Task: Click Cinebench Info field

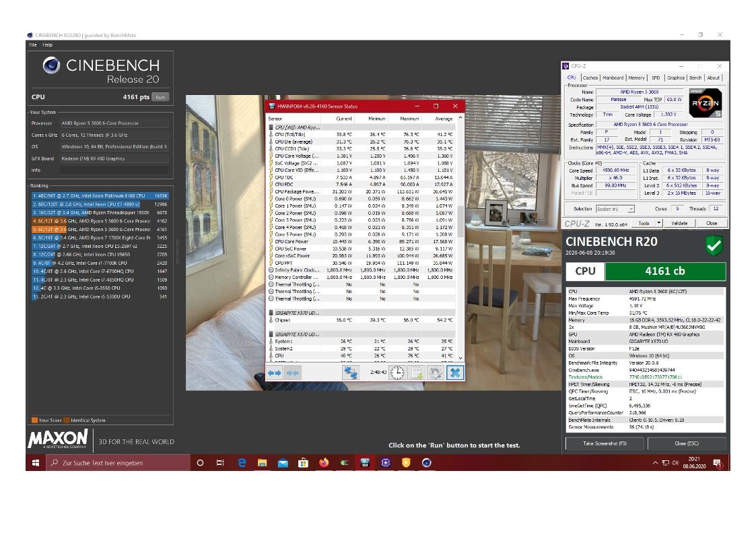Action: click(114, 170)
